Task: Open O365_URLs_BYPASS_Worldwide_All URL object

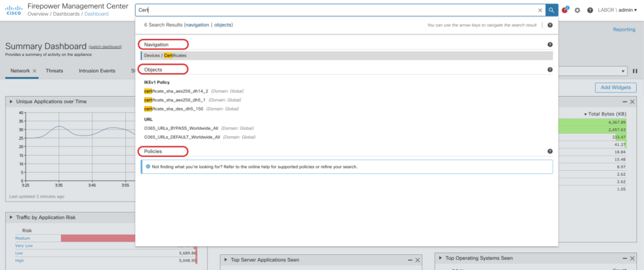Action: tap(182, 128)
